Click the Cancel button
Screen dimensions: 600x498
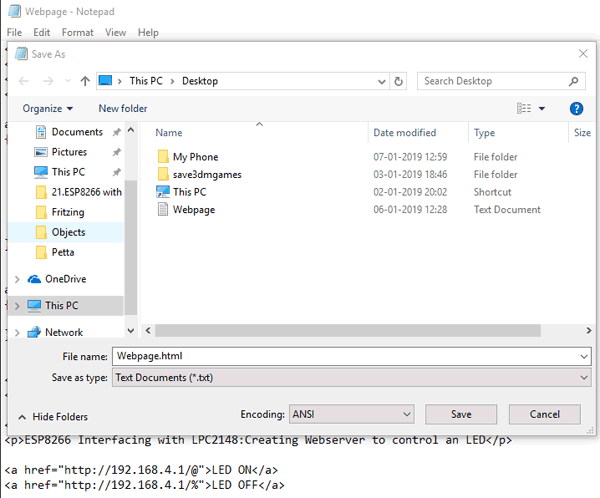point(545,414)
